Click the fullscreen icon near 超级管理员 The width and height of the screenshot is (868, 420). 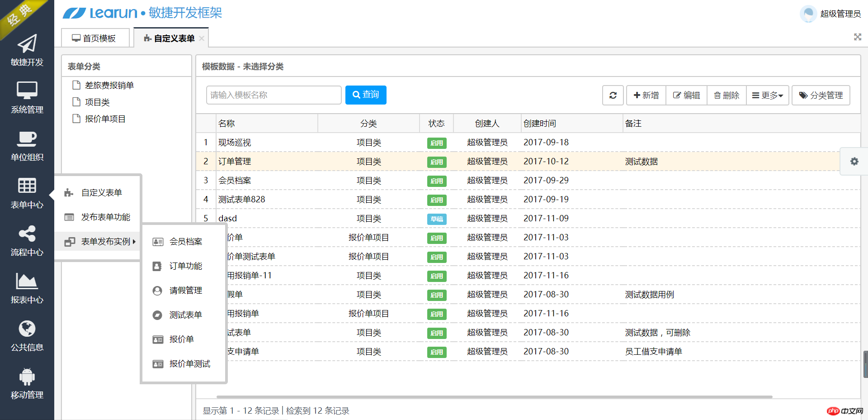coord(858,37)
